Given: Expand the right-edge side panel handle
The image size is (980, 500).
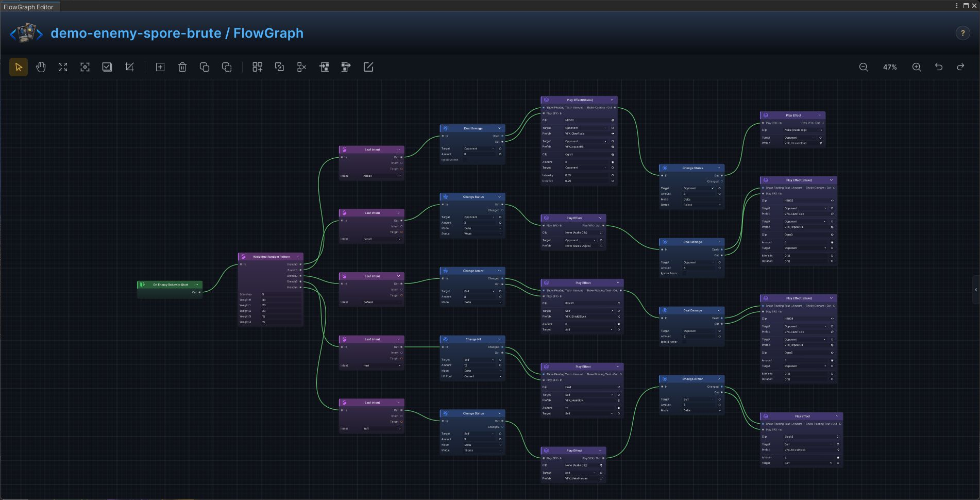Looking at the screenshot, I should pyautogui.click(x=976, y=290).
